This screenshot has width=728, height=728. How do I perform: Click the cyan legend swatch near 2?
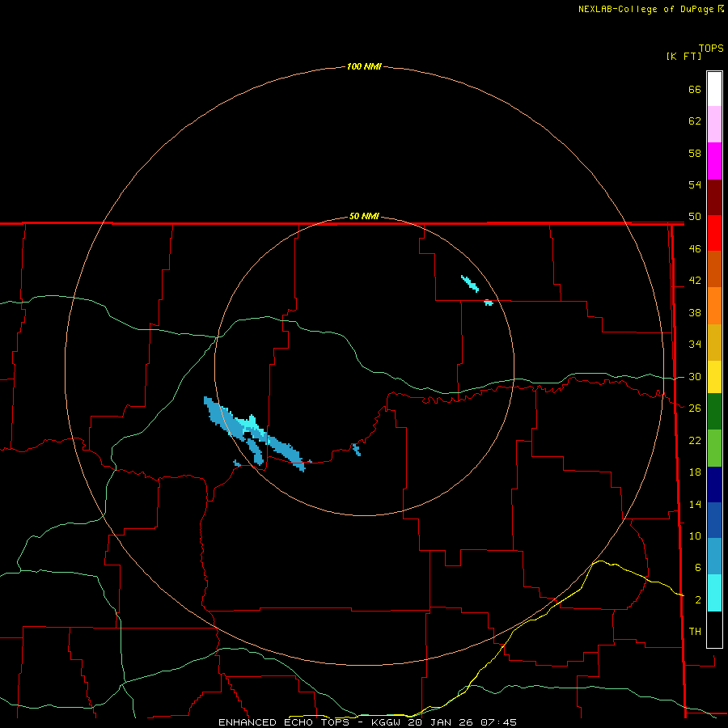pyautogui.click(x=714, y=593)
